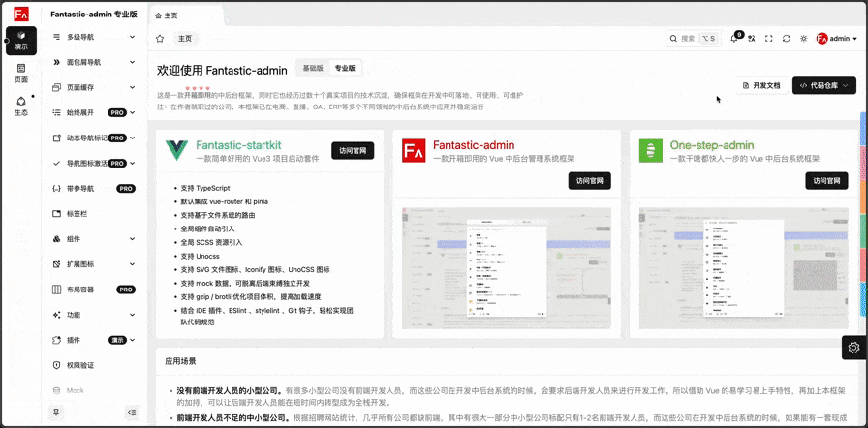The image size is (868, 428).
Task: Open the 代码仓库 dropdown button
Action: pyautogui.click(x=824, y=85)
